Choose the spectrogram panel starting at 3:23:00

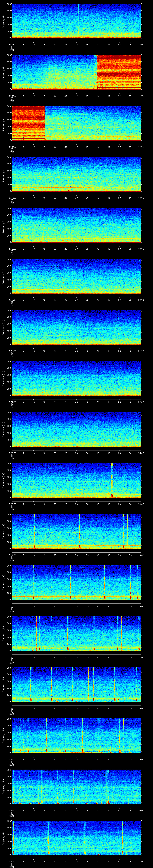pos(76,481)
